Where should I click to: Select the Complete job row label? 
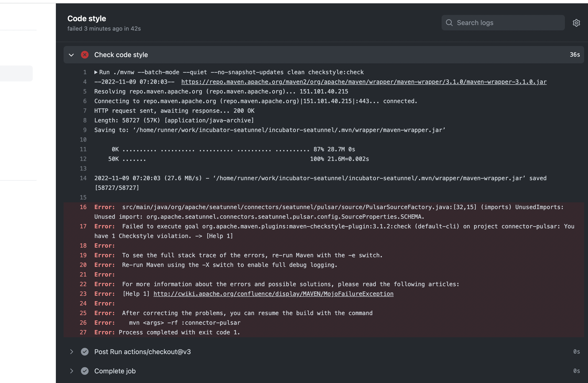click(x=115, y=371)
